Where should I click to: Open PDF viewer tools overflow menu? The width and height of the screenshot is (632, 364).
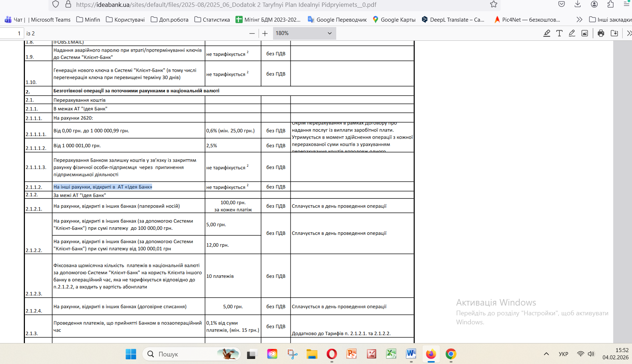[x=629, y=34]
